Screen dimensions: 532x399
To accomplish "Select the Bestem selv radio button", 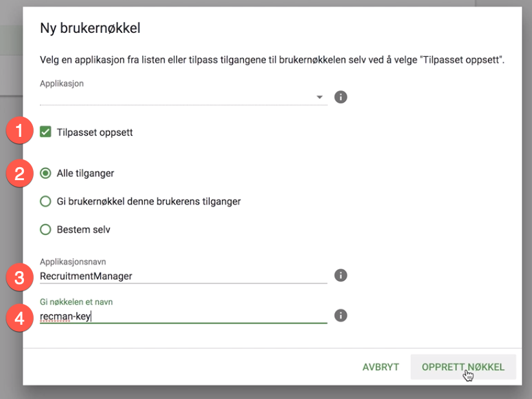I will pyautogui.click(x=46, y=229).
